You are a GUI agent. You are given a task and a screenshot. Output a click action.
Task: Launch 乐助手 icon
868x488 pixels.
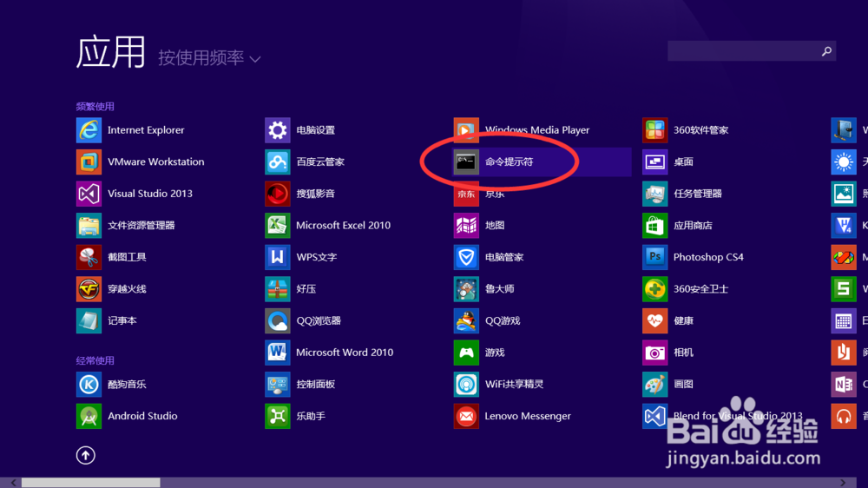tap(278, 416)
